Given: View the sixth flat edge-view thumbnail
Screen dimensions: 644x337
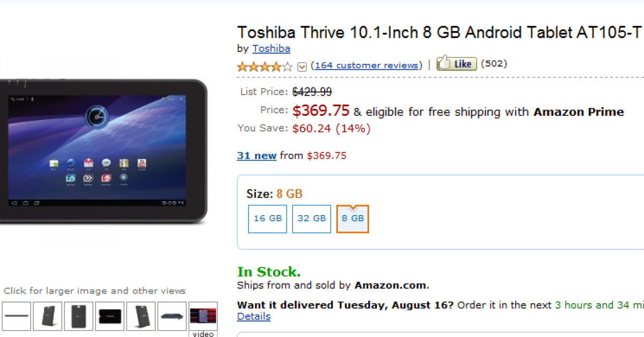Looking at the screenshot, I should coord(172,316).
